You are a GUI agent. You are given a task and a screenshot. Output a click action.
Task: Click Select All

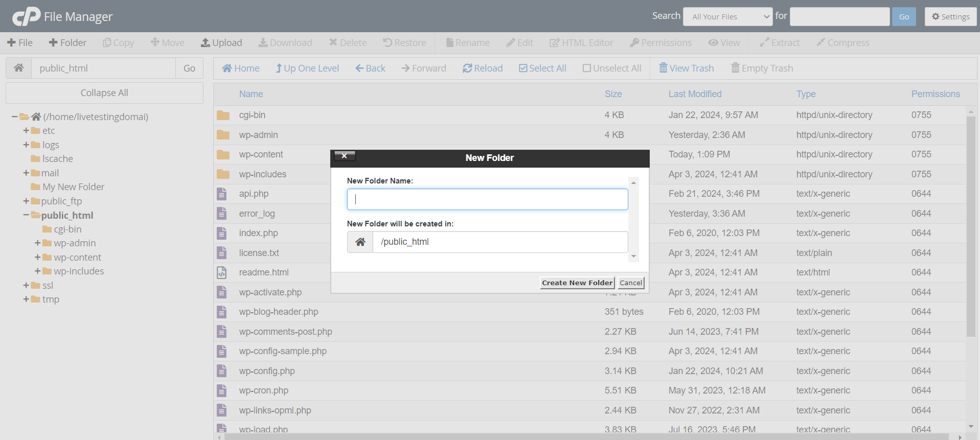point(542,68)
